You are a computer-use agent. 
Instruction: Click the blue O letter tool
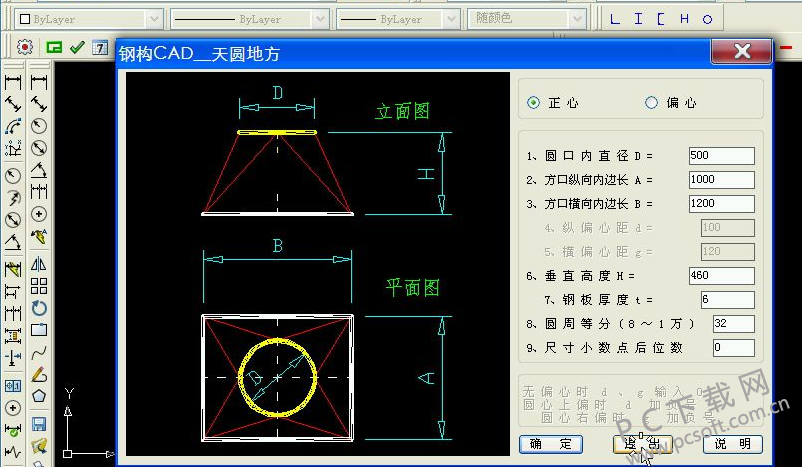tap(707, 19)
